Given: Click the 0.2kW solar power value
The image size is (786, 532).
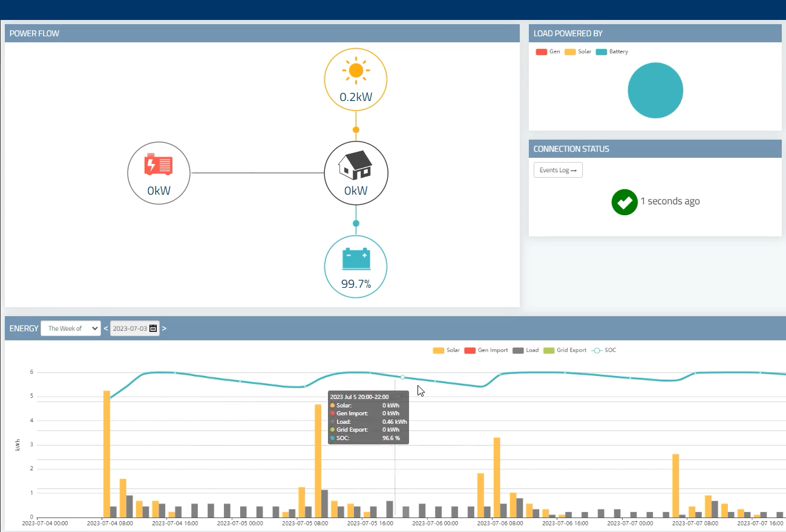Looking at the screenshot, I should tap(356, 97).
